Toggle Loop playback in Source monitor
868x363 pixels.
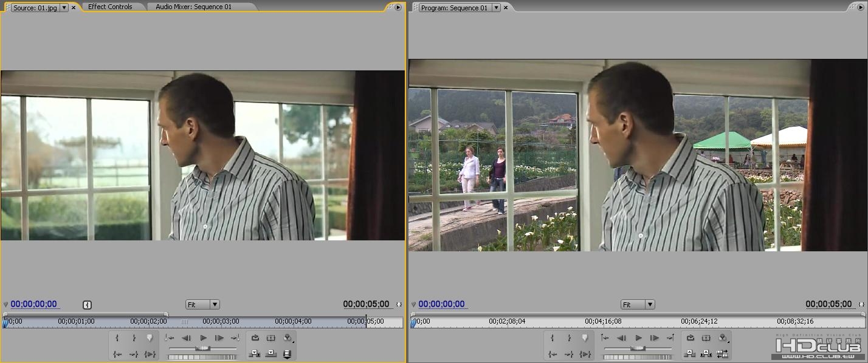(x=255, y=338)
